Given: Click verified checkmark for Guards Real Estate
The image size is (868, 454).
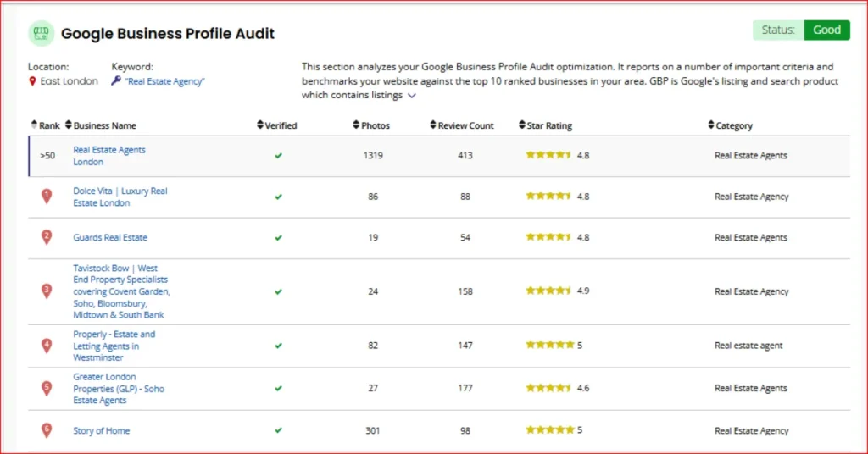Looking at the screenshot, I should 278,238.
